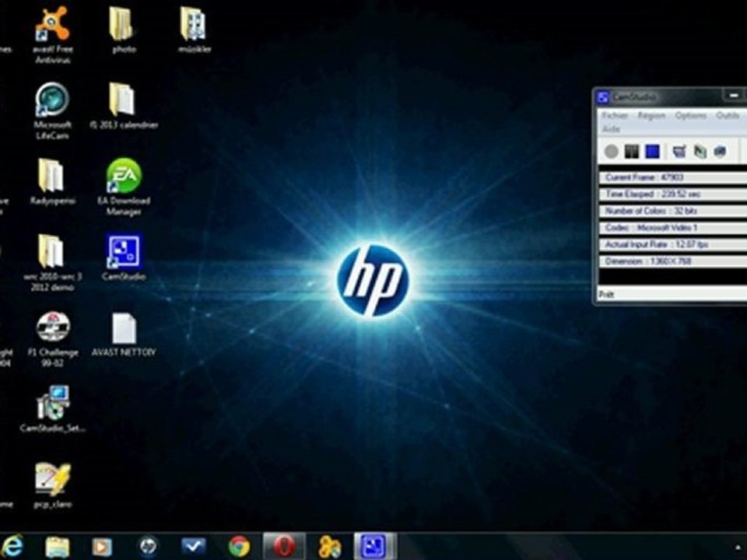Select the 'photo' folder on desktop
Image resolution: width=747 pixels, height=560 pixels.
124,30
